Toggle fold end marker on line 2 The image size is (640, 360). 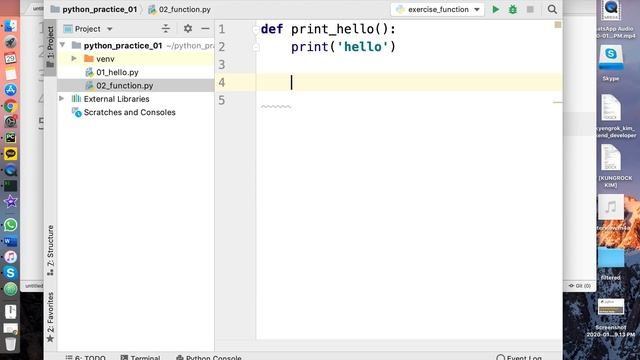click(256, 47)
